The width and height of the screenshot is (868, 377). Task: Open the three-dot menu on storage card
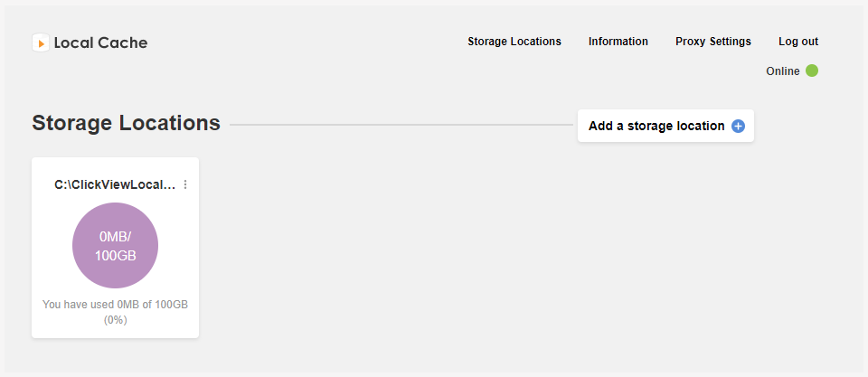click(x=185, y=185)
